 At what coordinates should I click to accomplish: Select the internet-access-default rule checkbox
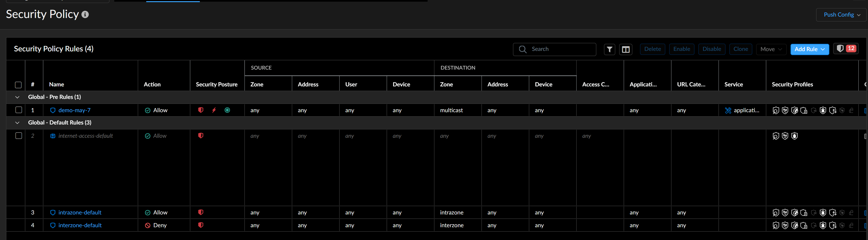click(19, 136)
